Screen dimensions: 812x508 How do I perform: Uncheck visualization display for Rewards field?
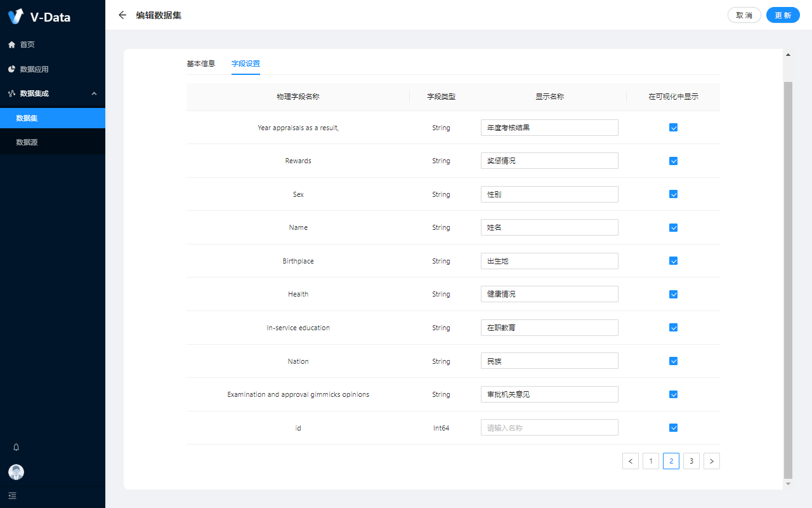pyautogui.click(x=674, y=161)
